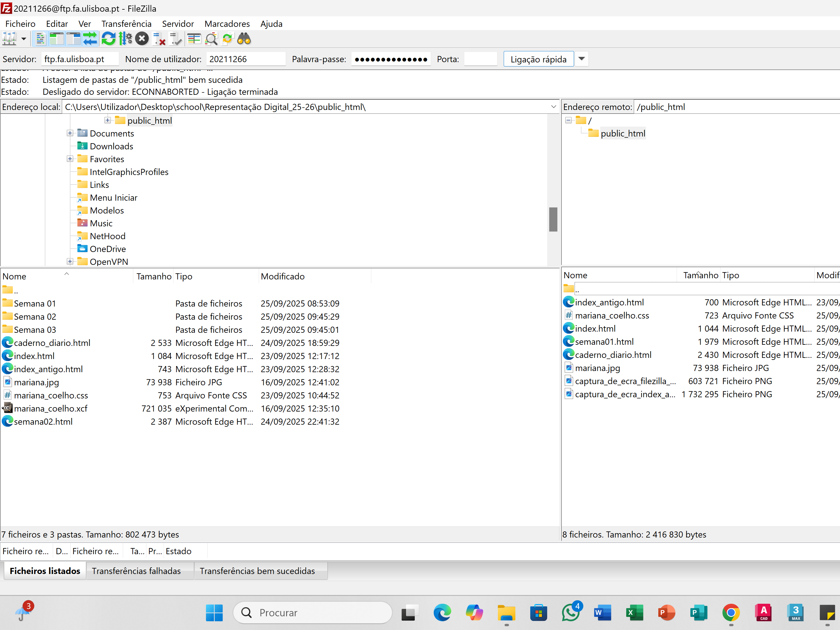Image resolution: width=840 pixels, height=630 pixels.
Task: Toggle transfer queue display icon
Action: pyautogui.click(x=90, y=39)
